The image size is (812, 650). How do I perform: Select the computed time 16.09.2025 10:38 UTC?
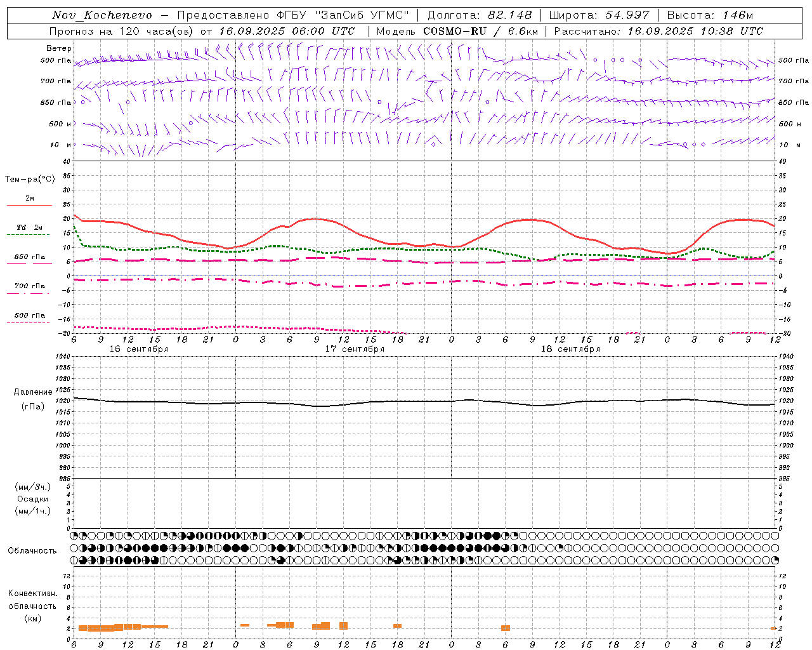tap(695, 31)
